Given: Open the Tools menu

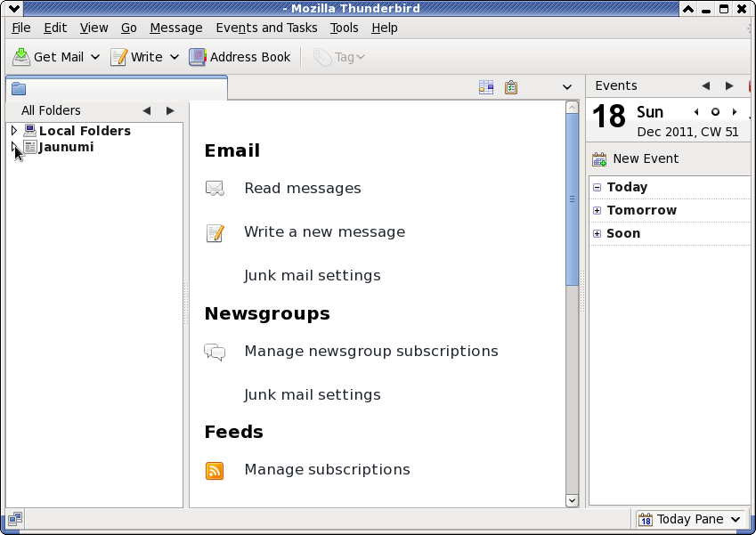Looking at the screenshot, I should click(345, 28).
